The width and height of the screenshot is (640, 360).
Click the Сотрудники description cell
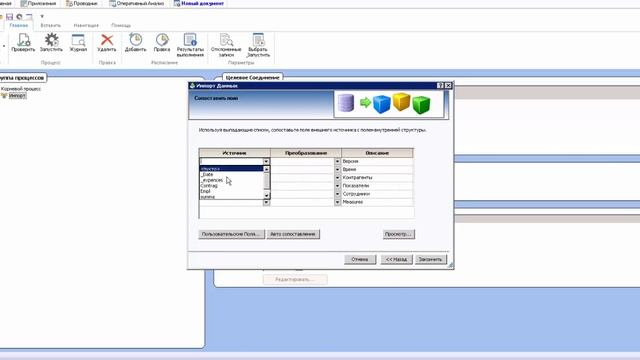pyautogui.click(x=377, y=194)
